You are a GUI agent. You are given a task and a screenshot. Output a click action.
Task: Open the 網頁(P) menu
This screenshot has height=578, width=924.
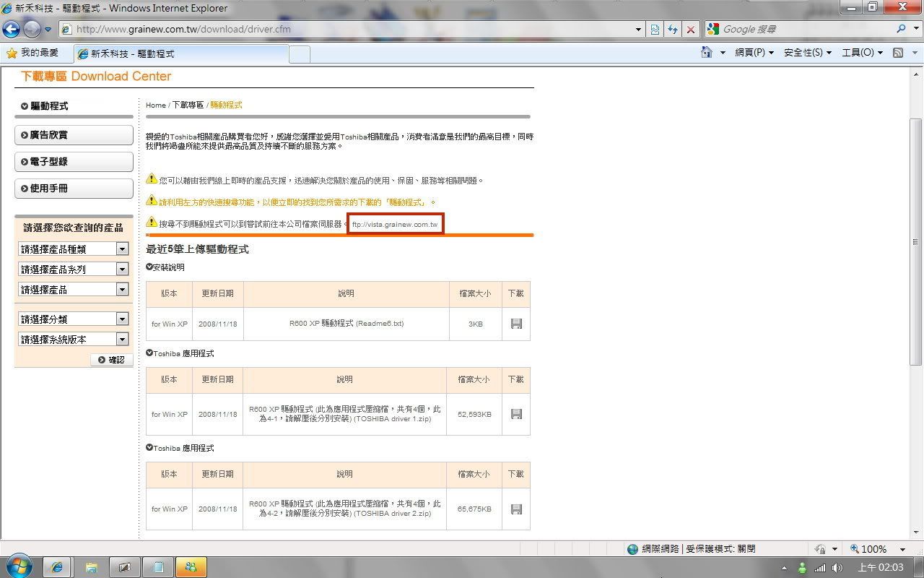pyautogui.click(x=754, y=53)
